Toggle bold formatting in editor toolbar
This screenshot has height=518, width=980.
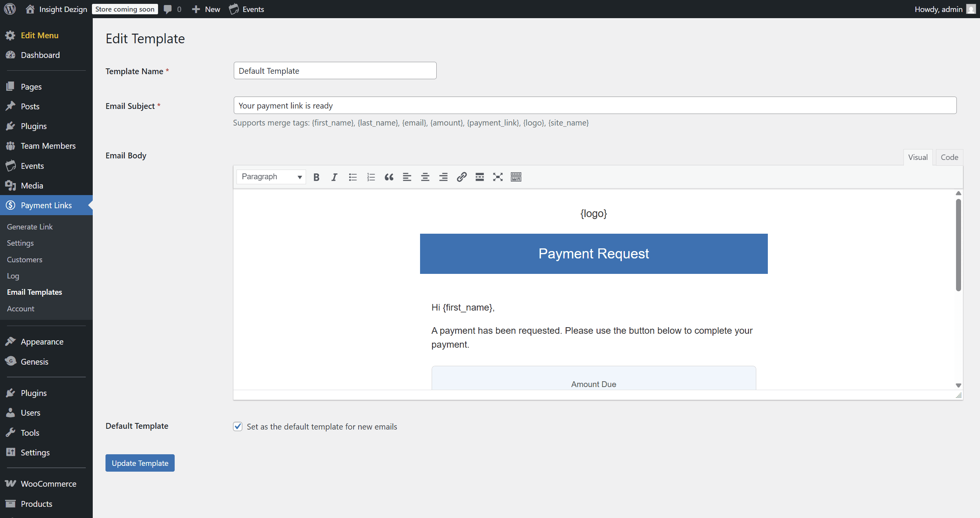pyautogui.click(x=316, y=177)
